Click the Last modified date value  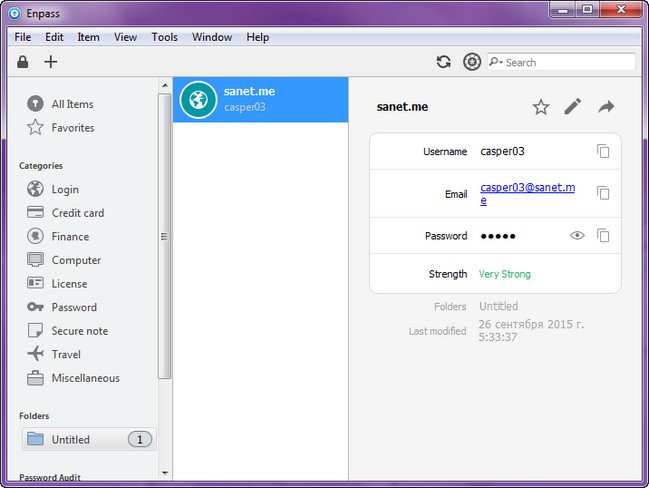(531, 330)
